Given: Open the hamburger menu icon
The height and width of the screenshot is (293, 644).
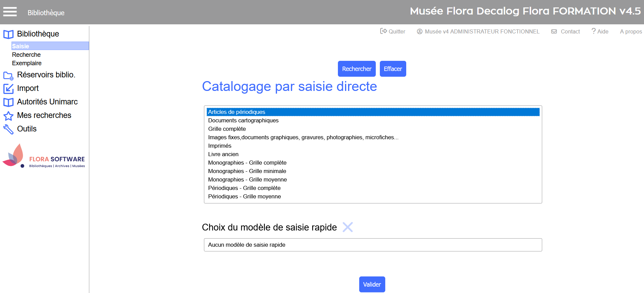Looking at the screenshot, I should pos(10,12).
